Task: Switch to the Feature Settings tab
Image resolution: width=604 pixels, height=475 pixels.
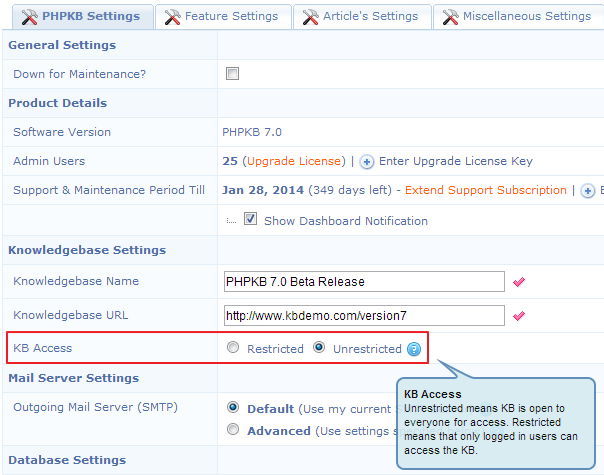Action: pos(223,17)
